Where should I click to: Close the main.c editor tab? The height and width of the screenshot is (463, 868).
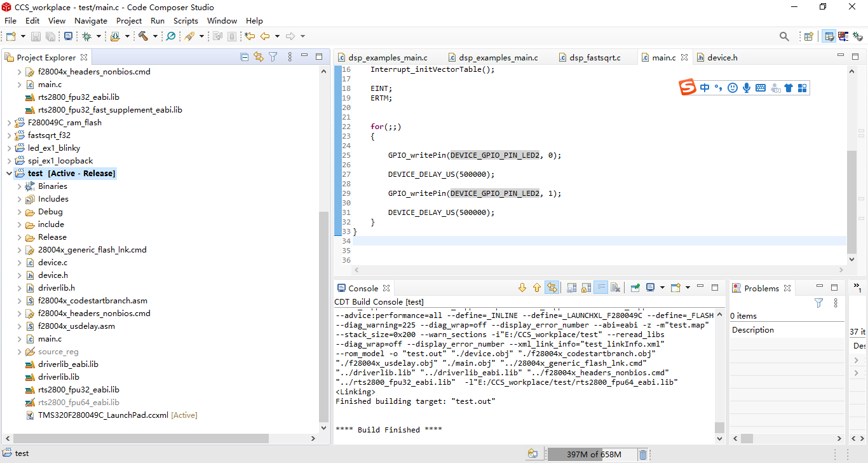(684, 57)
